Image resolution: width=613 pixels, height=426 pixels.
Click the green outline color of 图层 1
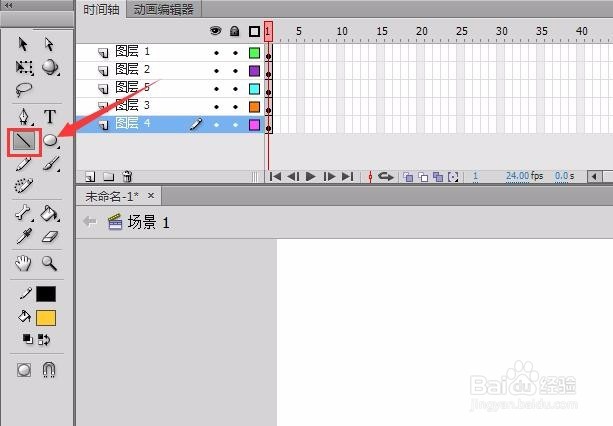[x=255, y=52]
